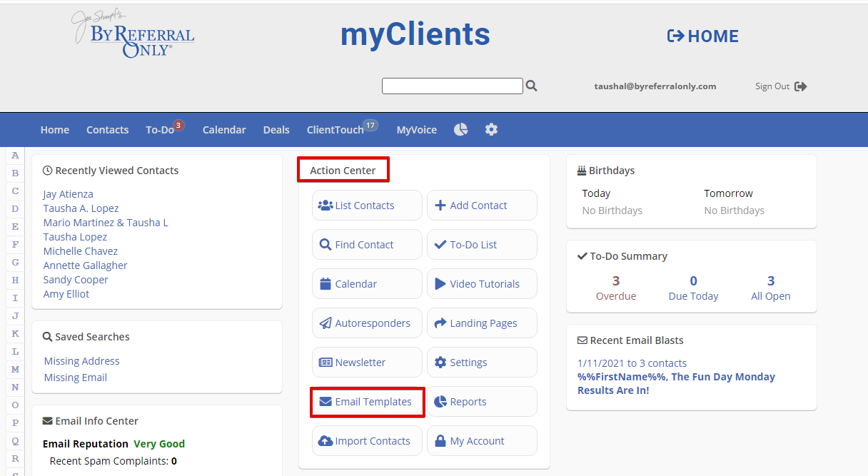
Task: Open contact Mario Martinez & Tausha L
Action: tap(106, 223)
